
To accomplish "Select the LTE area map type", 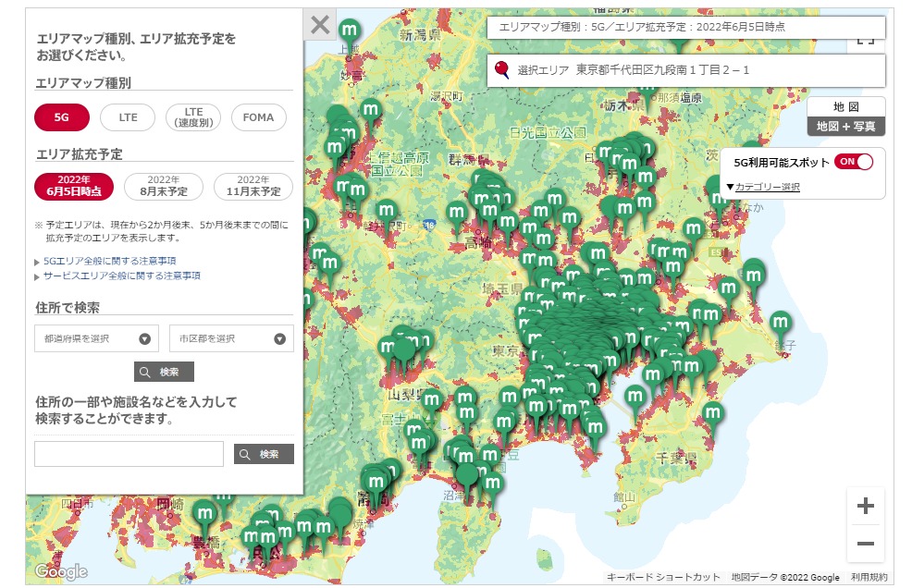I will [129, 118].
